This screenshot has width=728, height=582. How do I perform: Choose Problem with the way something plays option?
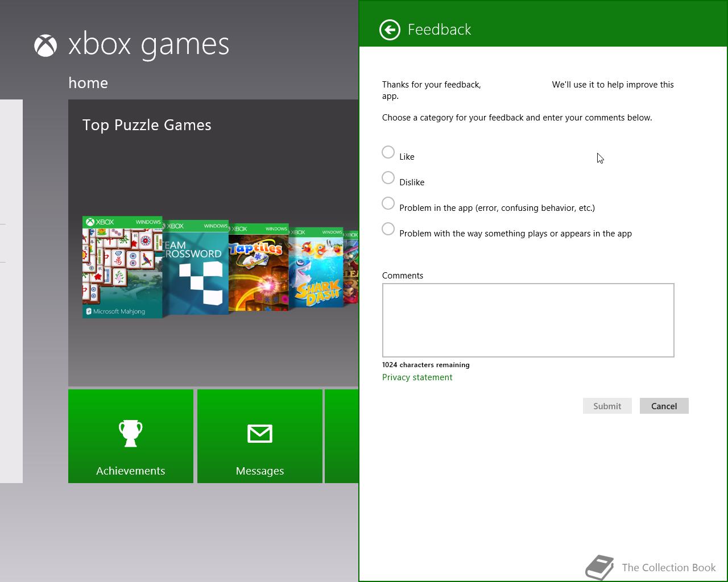click(388, 229)
